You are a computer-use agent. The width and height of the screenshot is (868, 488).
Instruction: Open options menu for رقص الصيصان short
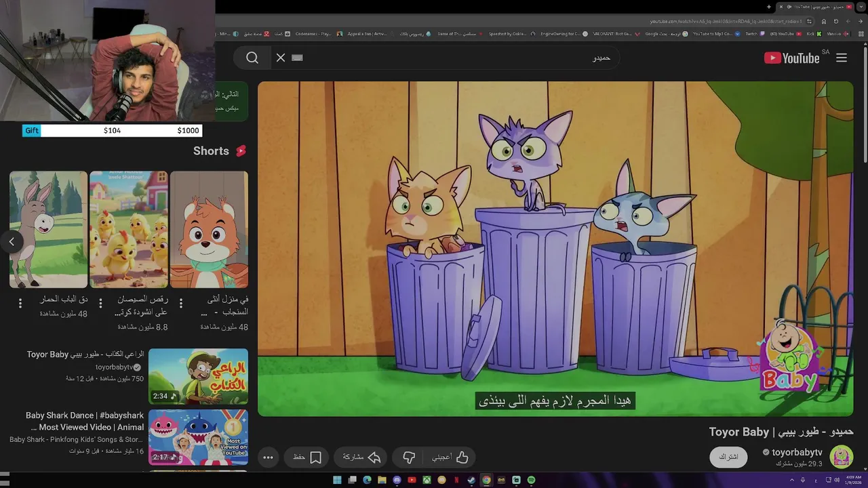[100, 303]
